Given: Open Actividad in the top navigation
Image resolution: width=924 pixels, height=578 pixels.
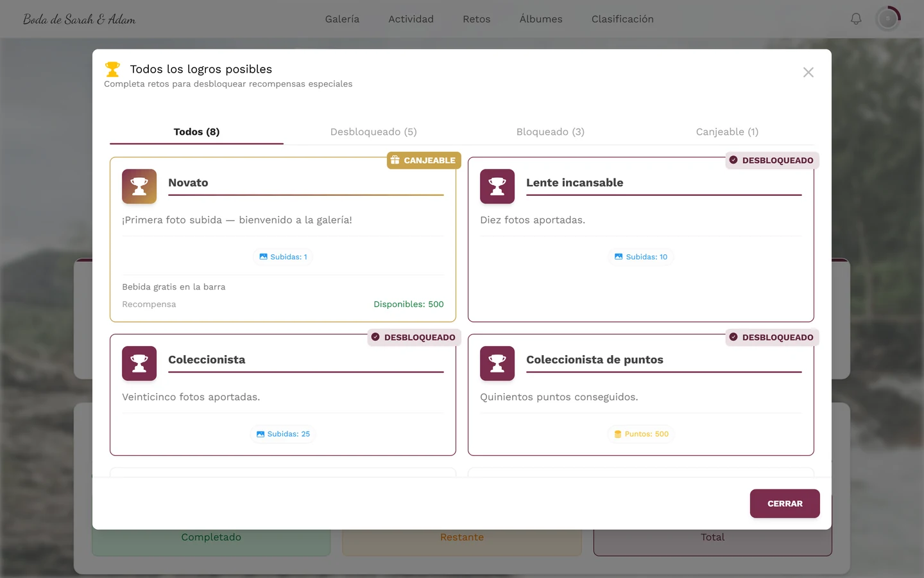Looking at the screenshot, I should pyautogui.click(x=411, y=19).
